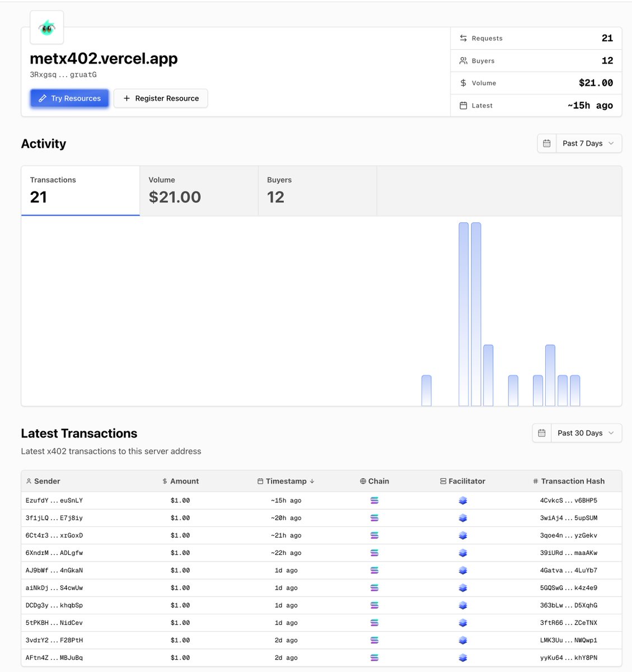The height and width of the screenshot is (672, 632).
Task: Click the Solana chain icon in 6Ct4r3 row
Action: 374,535
